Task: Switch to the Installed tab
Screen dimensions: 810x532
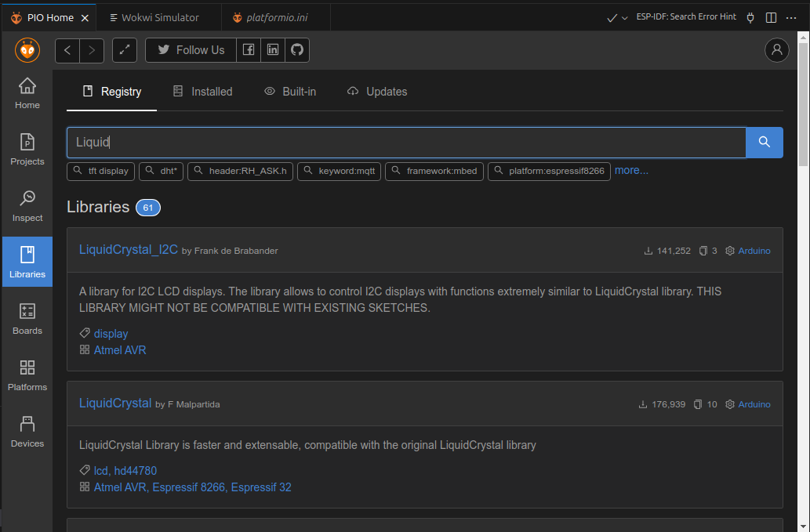Action: click(x=202, y=92)
